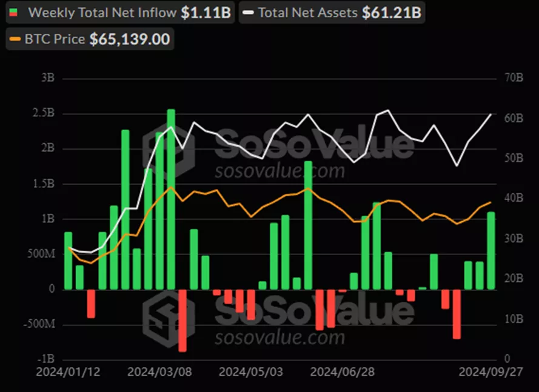539x392 pixels.
Task: Click the green-red Weekly Net Inflow legend icon
Action: (15, 13)
